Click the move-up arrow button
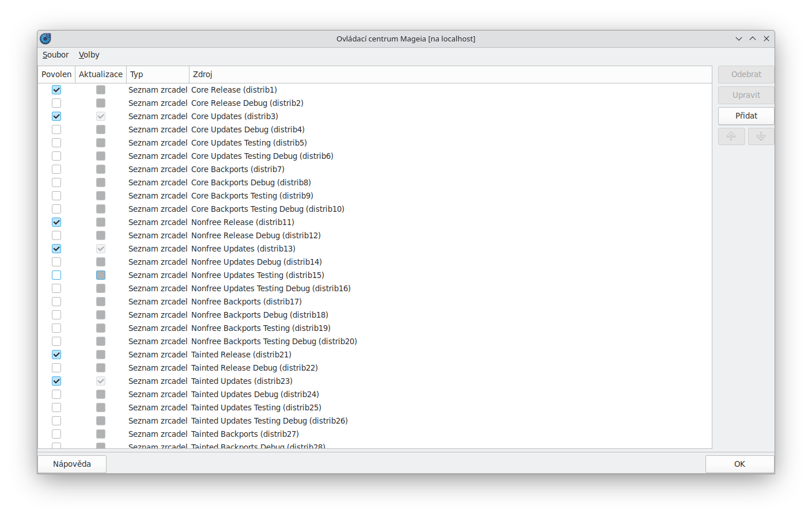 731,136
